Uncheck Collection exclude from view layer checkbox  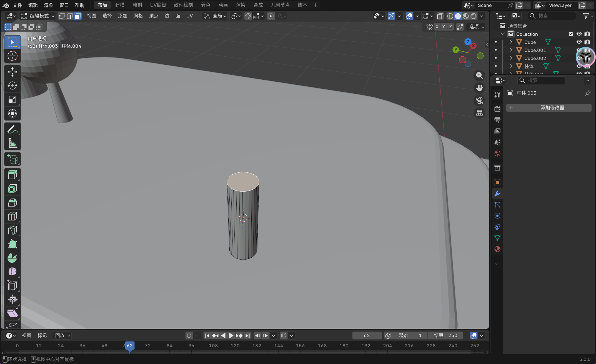[x=571, y=34]
